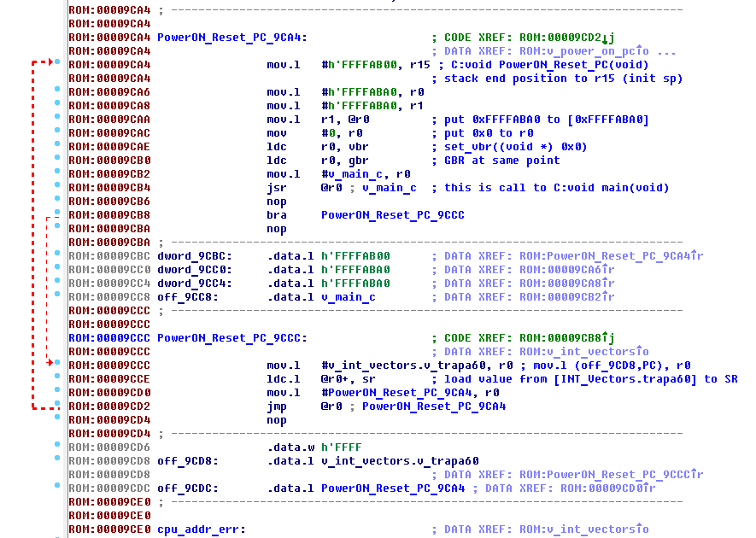Click the v_int_vectors.v_trapa60 operand at off_9CD8

(x=400, y=461)
